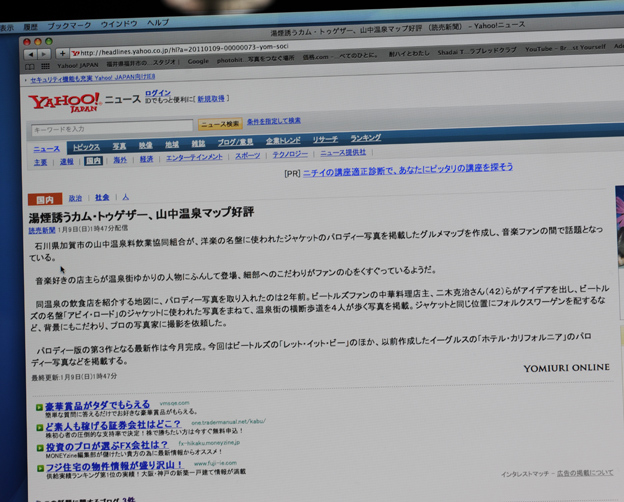This screenshot has height=502, width=624.
Task: Click the 人 subcategory link
Action: pyautogui.click(x=125, y=197)
